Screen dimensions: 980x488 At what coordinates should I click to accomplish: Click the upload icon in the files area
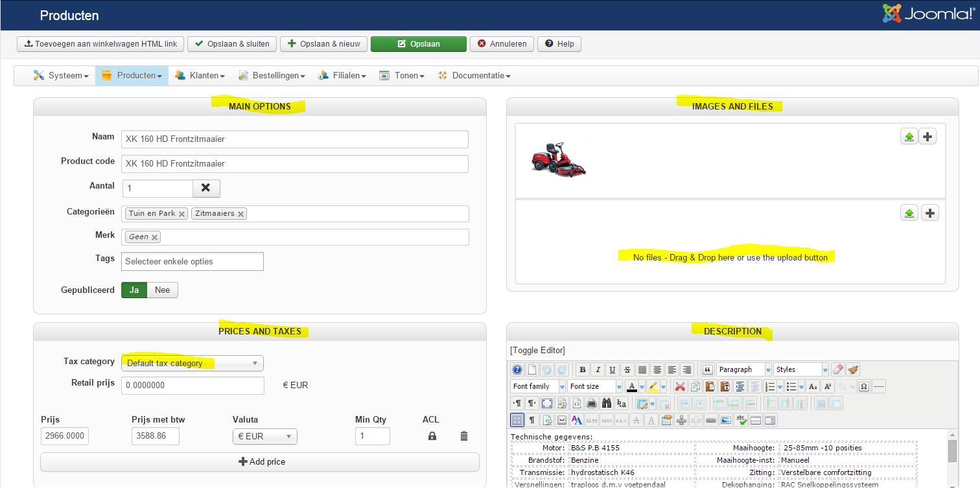[x=909, y=213]
